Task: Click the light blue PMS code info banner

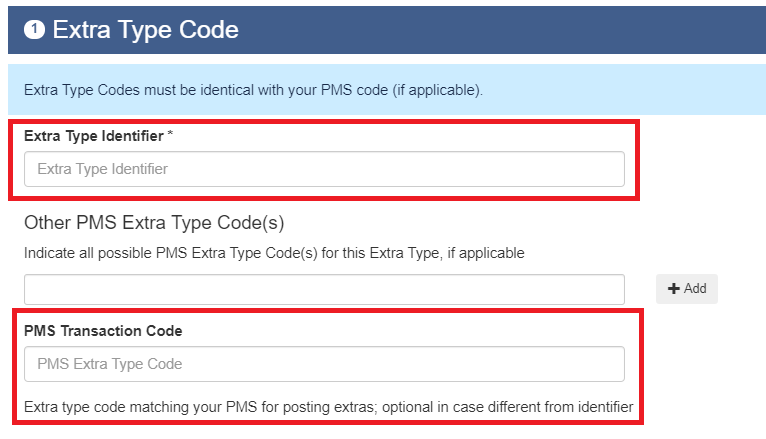Action: 387,90
